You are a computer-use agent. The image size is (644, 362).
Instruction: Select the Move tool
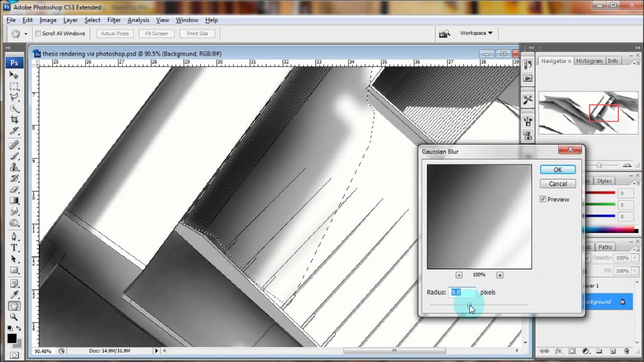coord(14,75)
